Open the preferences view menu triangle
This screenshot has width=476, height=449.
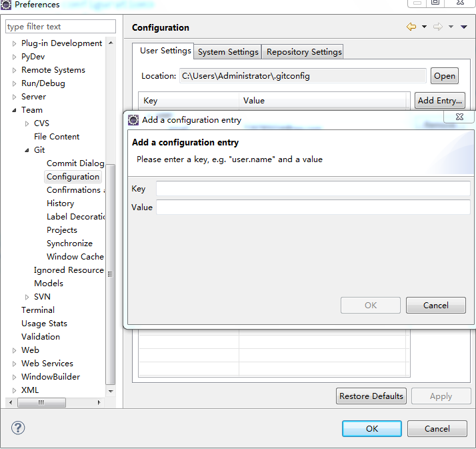pos(463,27)
